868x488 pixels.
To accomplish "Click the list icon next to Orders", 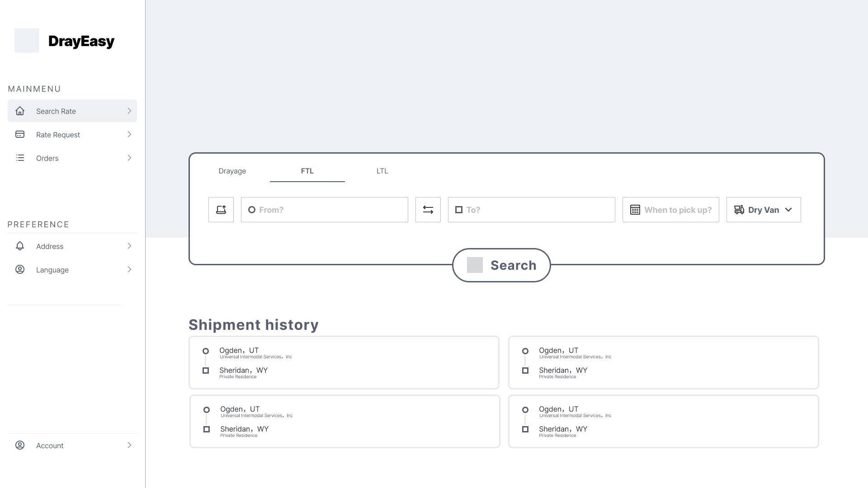I will click(20, 158).
